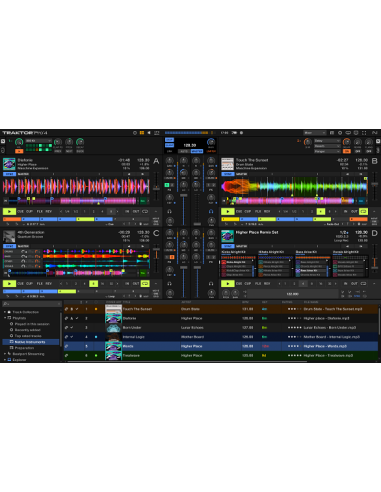This screenshot has width=381, height=492.
Task: Toggle SYNC on Deck D
Action: point(228,246)
